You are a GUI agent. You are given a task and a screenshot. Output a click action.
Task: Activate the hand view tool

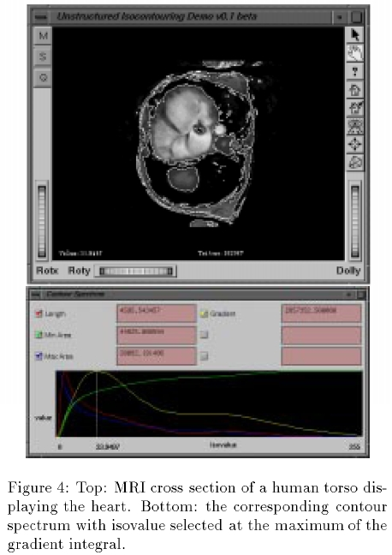[355, 53]
